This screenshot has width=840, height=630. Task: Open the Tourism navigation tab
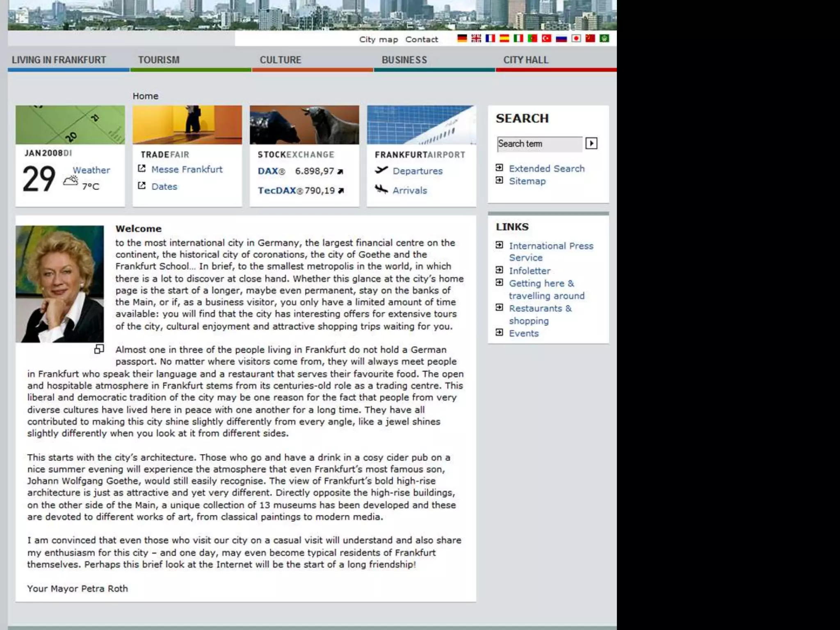tap(159, 60)
